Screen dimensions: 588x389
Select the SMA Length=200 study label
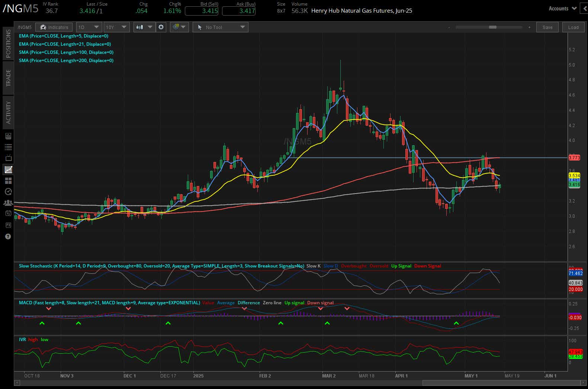(x=66, y=61)
